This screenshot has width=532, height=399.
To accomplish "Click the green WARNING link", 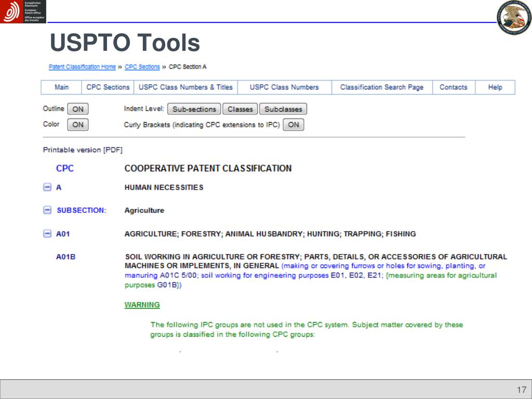I will pos(142,304).
